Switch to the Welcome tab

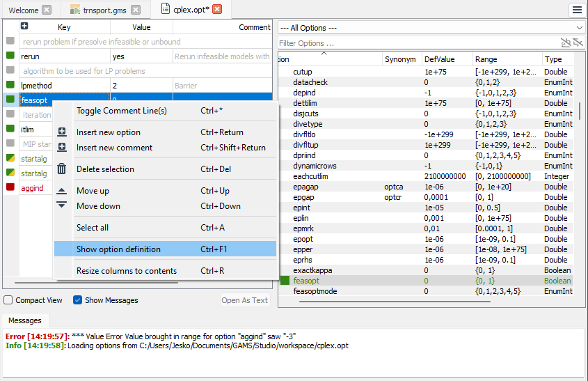[x=24, y=10]
